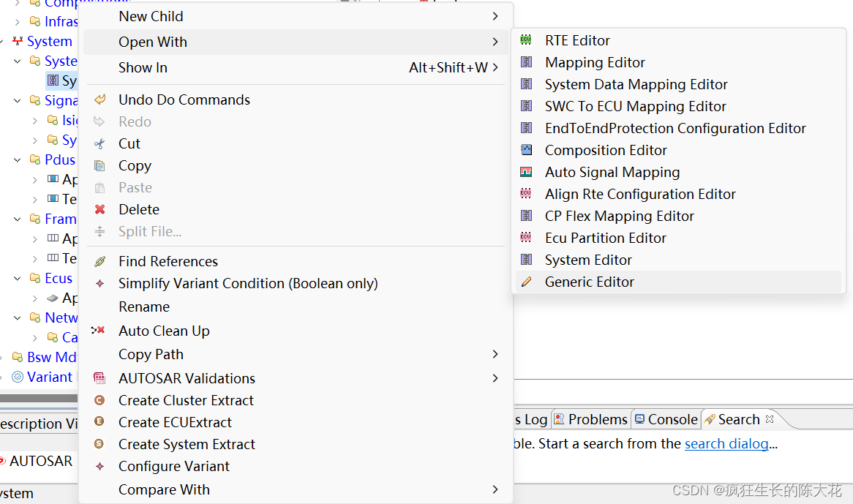Screen dimensions: 853x504
Task: Select the Ecus folder in tree
Action: pyautogui.click(x=58, y=278)
